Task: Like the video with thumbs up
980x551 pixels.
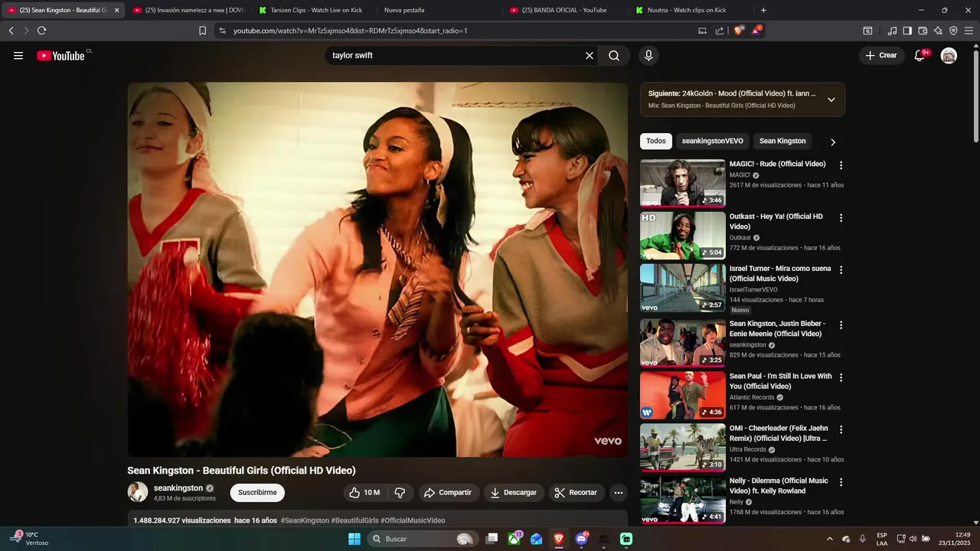Action: 364,492
